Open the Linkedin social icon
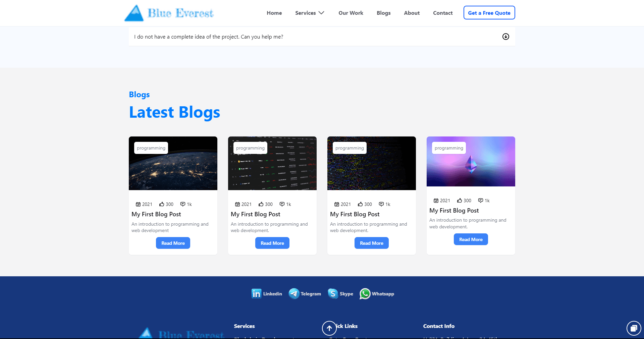The width and height of the screenshot is (644, 339). [x=256, y=294]
